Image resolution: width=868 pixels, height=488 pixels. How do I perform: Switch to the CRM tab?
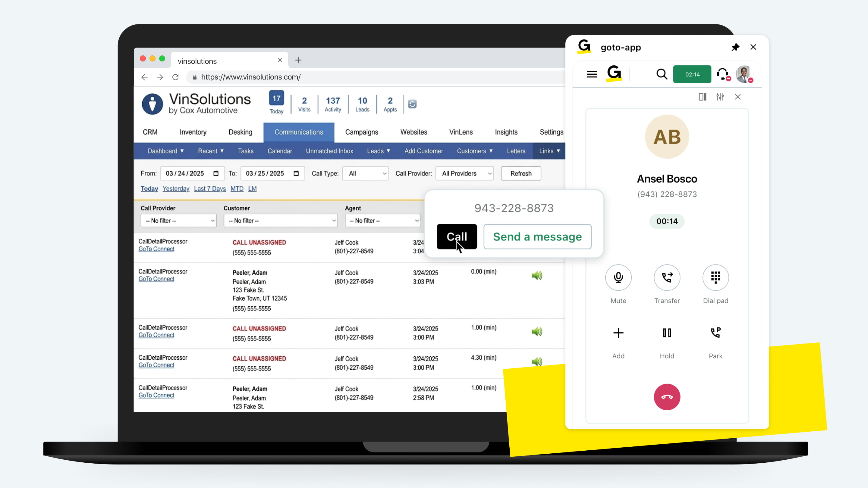[x=150, y=132]
